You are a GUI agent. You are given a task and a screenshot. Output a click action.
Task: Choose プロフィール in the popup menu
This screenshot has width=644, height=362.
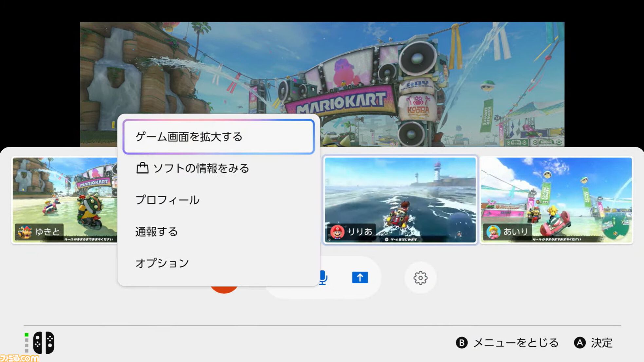click(x=219, y=200)
